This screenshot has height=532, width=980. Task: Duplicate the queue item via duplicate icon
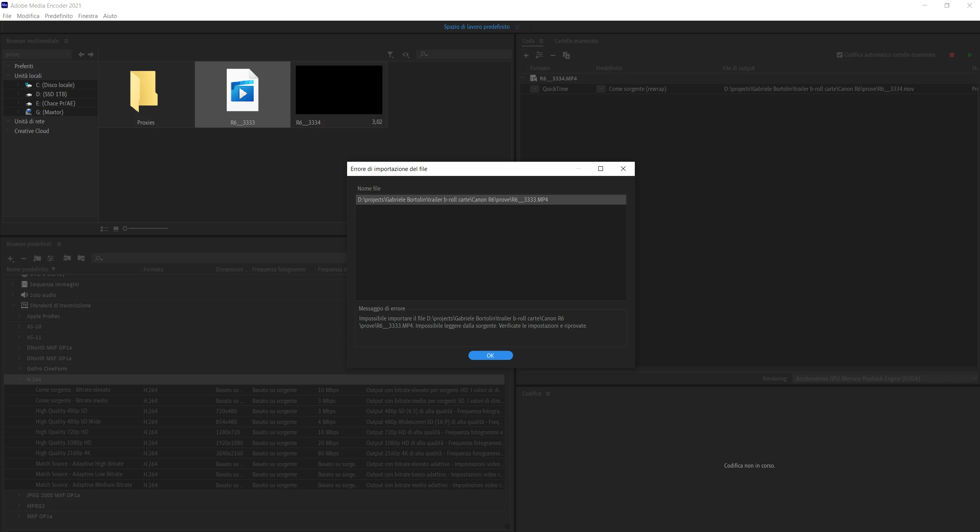click(x=566, y=56)
